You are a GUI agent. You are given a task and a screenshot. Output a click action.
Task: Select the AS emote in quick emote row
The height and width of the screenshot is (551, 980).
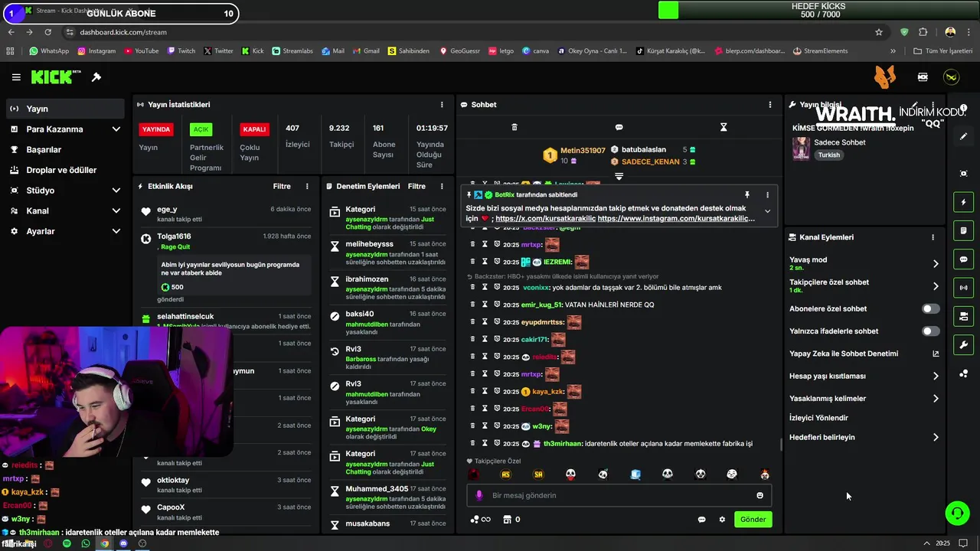click(505, 474)
